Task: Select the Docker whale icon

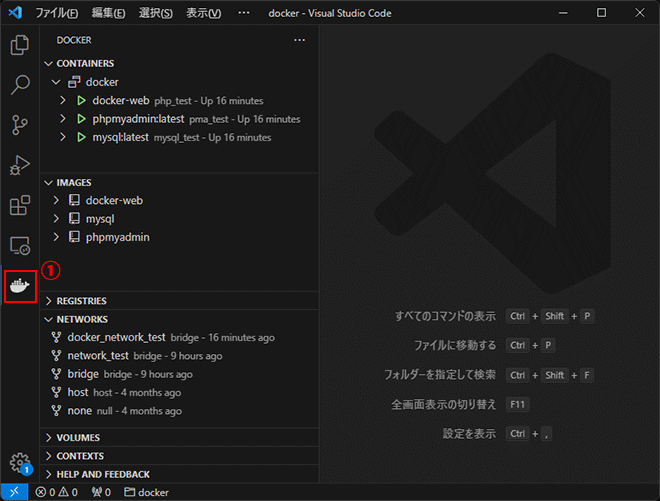Action: point(19,286)
